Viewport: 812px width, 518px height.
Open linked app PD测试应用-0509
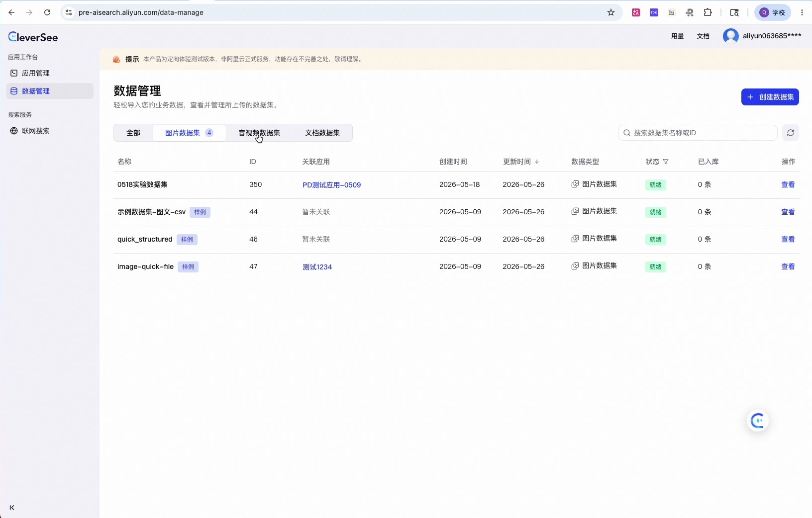[x=331, y=185]
